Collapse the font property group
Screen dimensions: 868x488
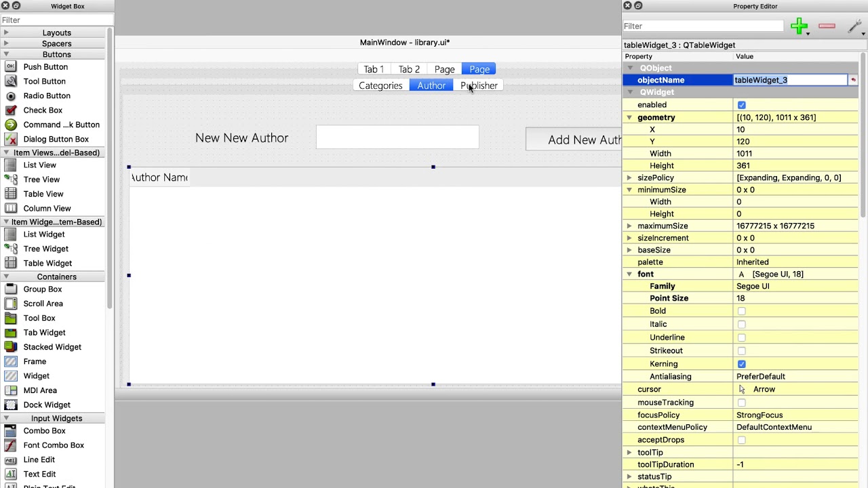tap(629, 274)
